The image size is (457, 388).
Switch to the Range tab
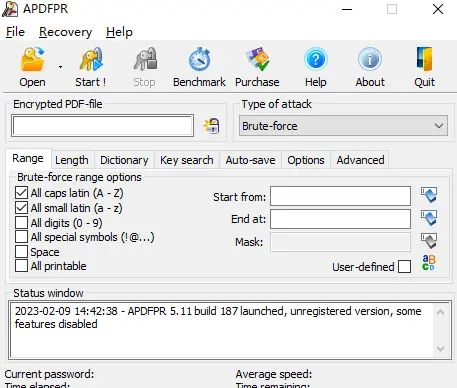pos(28,158)
